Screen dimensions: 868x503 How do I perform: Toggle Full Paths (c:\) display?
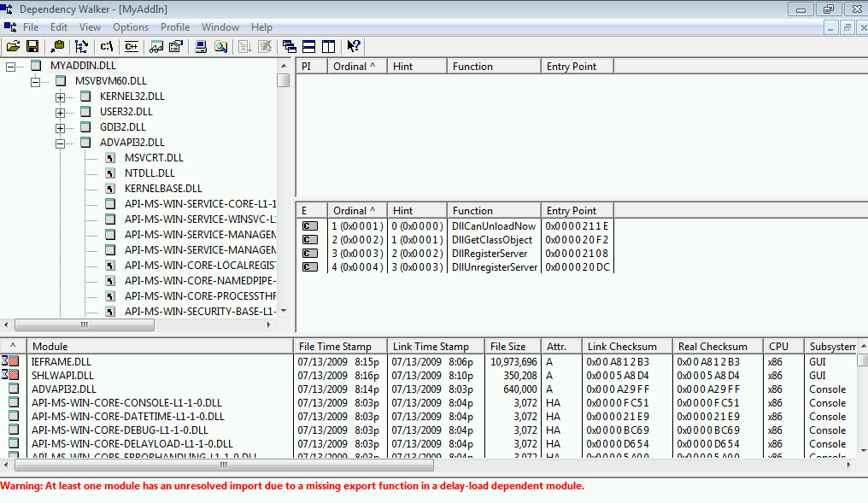(106, 46)
